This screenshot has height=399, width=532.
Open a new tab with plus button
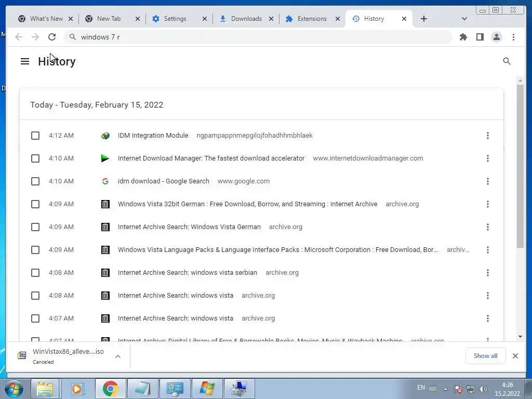(x=424, y=19)
